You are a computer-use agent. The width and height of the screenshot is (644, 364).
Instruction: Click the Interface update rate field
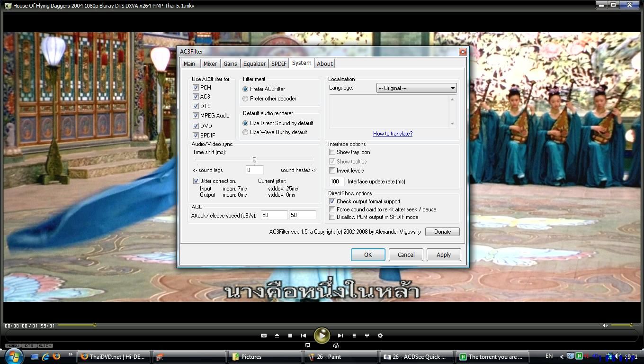click(337, 182)
